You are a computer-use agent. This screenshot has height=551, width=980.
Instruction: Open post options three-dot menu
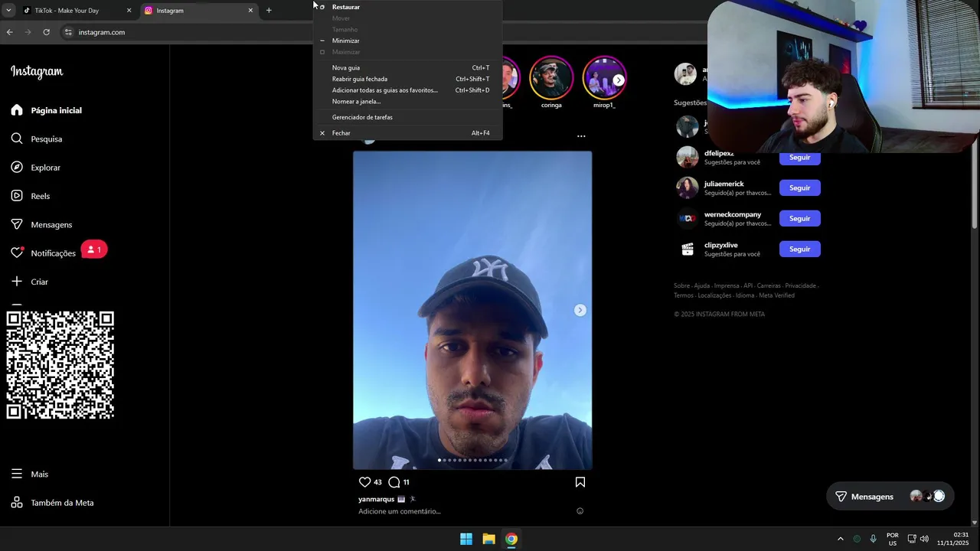[581, 136]
